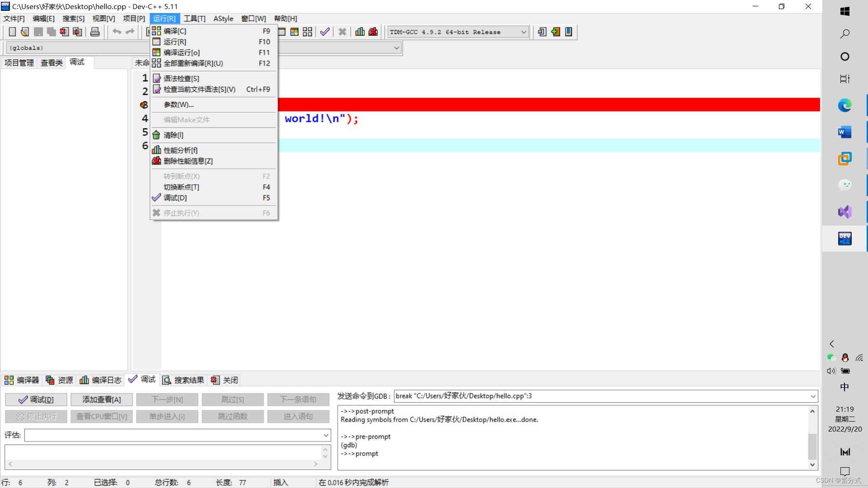
Task: Click the Profile analysis bar-chart toolbar icon
Action: click(x=360, y=32)
